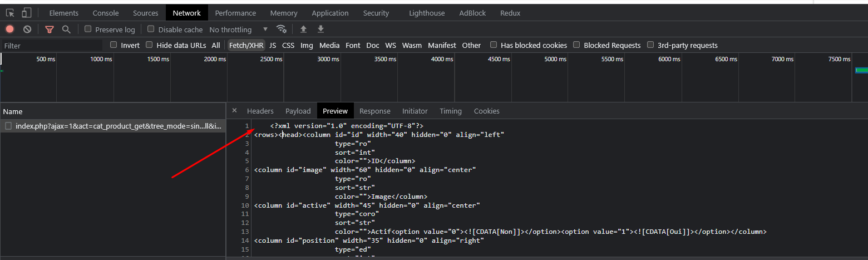Close the request details pane X

tap(234, 111)
